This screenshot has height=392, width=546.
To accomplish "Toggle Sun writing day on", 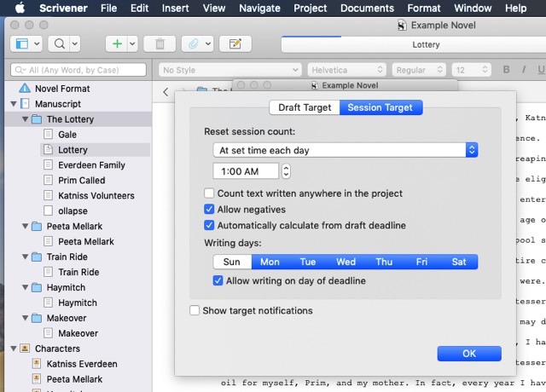I will [232, 262].
